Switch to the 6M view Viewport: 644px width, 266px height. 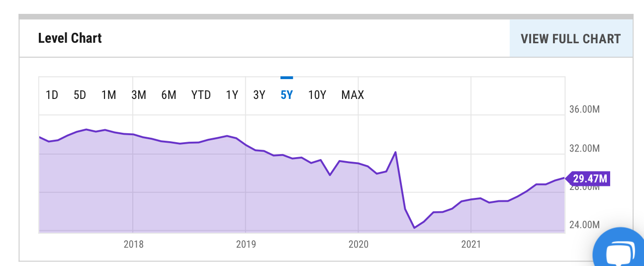click(169, 95)
